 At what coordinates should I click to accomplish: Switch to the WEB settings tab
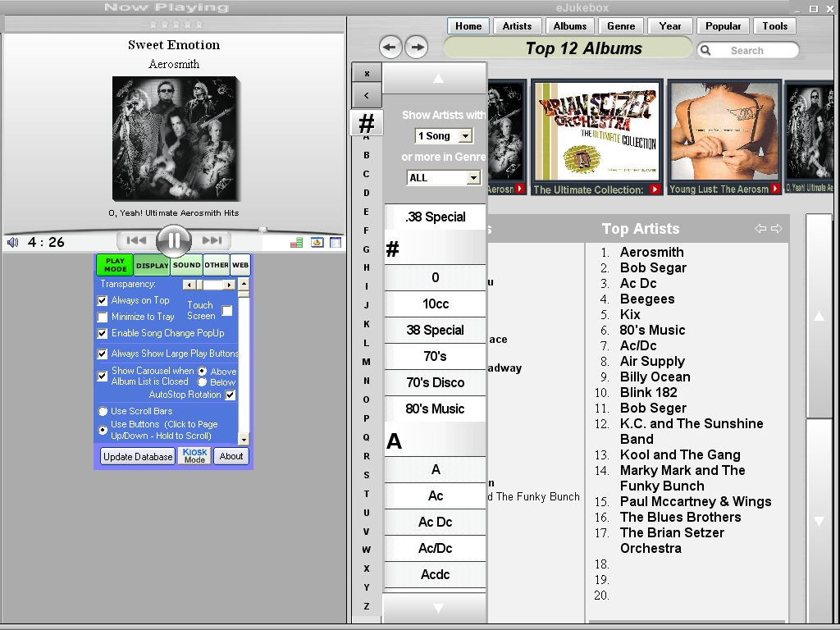(x=240, y=265)
